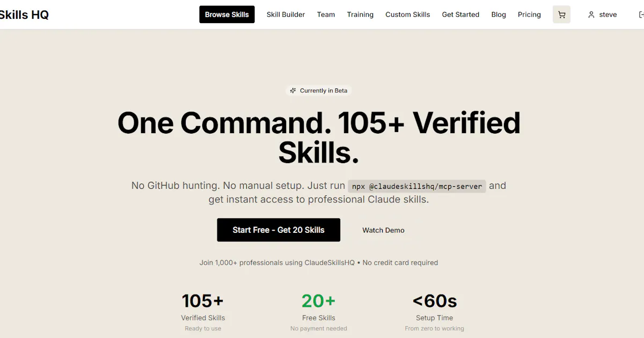
Task: Open the steve user profile
Action: (602, 14)
